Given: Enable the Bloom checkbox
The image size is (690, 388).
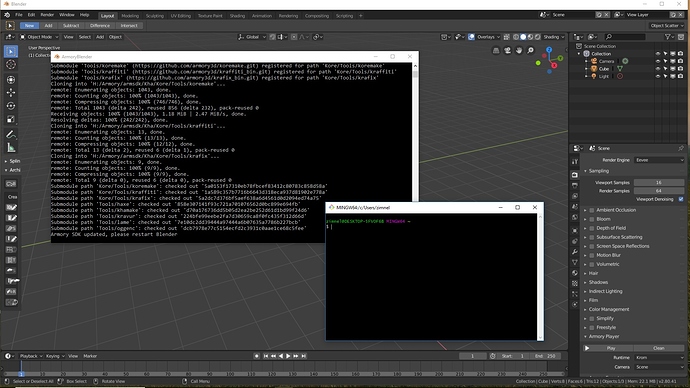Looking at the screenshot, I should coord(592,219).
